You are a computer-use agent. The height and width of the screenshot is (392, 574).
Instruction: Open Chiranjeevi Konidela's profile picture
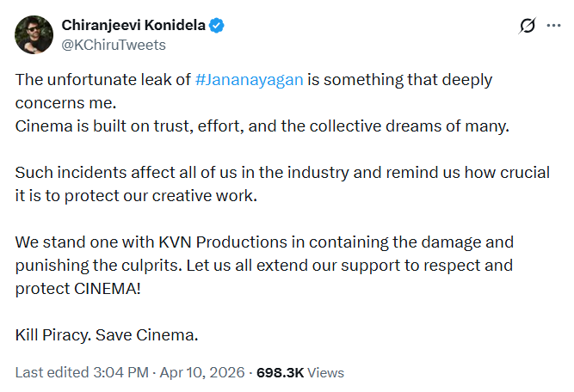(32, 34)
